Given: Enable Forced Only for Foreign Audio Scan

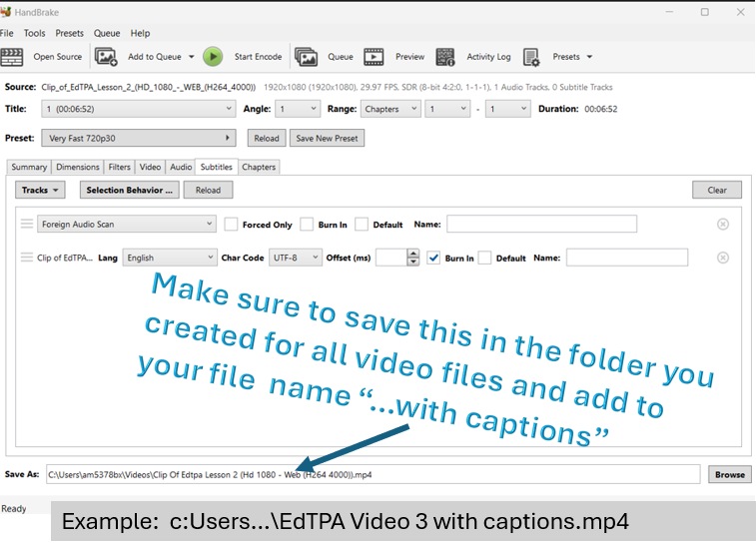Looking at the screenshot, I should [231, 225].
